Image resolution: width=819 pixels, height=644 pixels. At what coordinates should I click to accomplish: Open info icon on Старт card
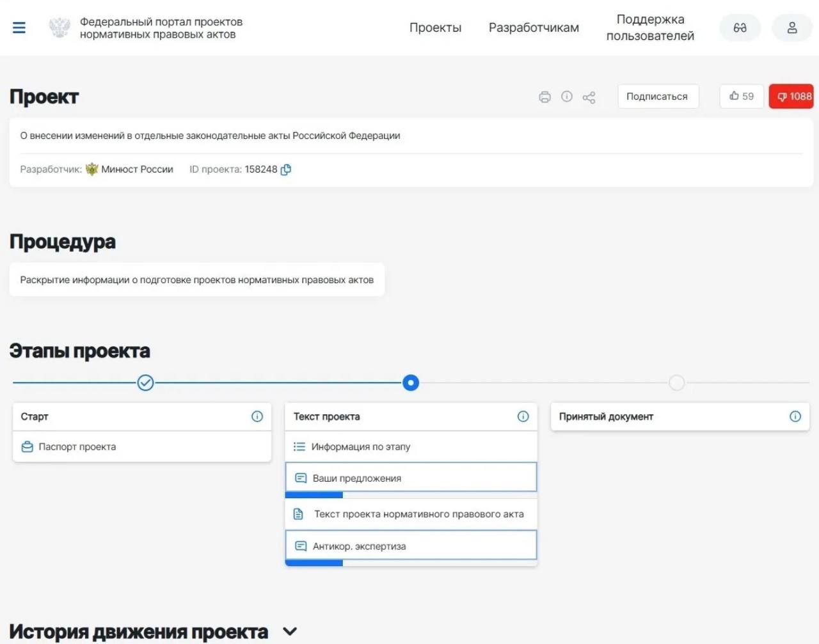257,416
